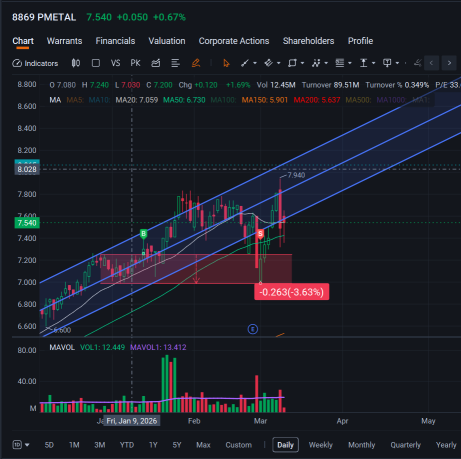This screenshot has height=459, width=461.
Task: Open the 1D interval dropdown
Action: [x=21, y=445]
